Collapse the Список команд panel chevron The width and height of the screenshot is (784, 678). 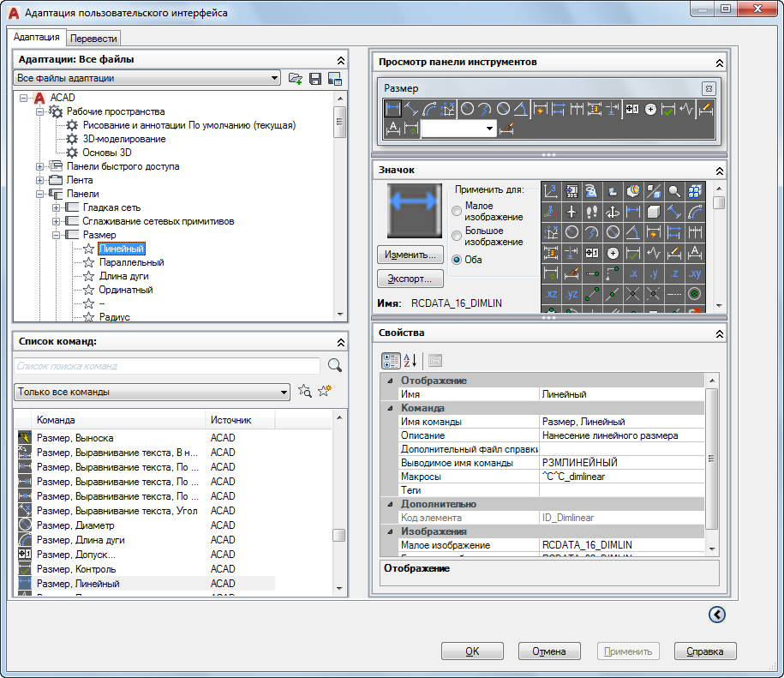[340, 342]
